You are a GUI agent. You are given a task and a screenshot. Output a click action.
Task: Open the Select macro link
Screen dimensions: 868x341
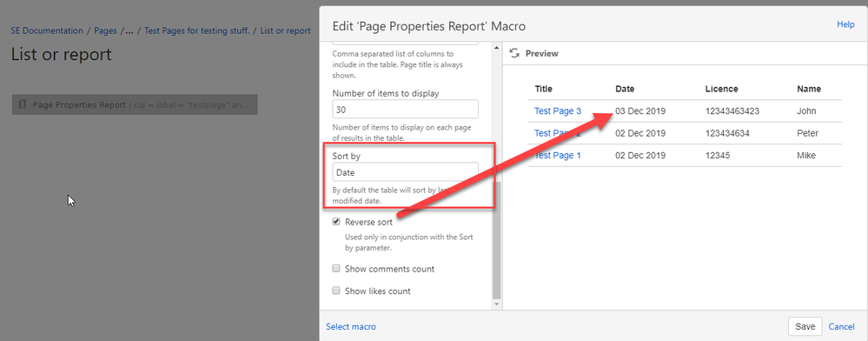tap(351, 326)
